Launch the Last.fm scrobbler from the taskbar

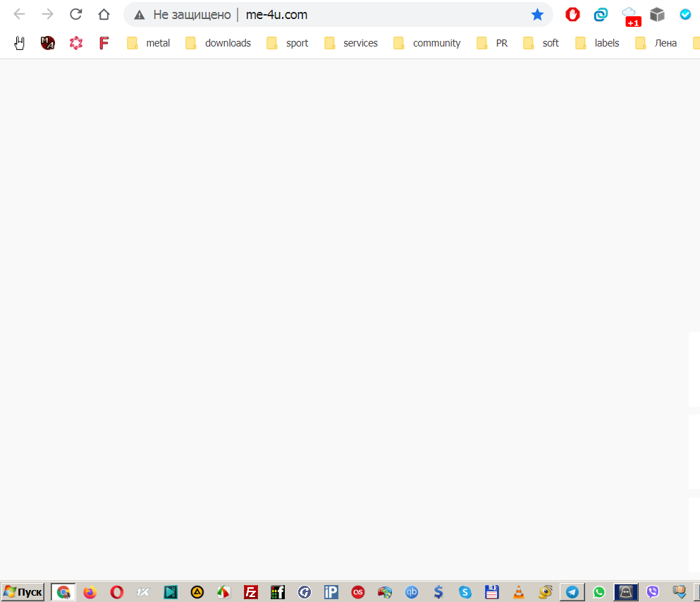tap(358, 592)
